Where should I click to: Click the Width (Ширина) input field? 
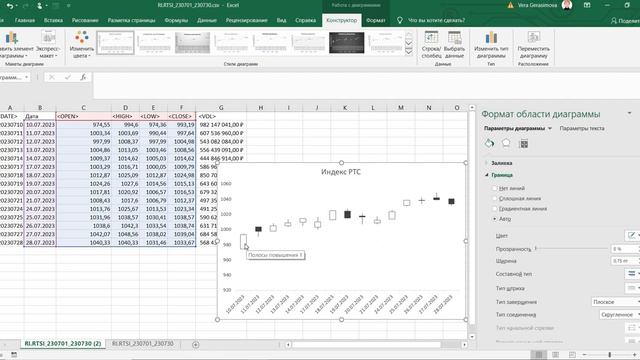(x=624, y=260)
